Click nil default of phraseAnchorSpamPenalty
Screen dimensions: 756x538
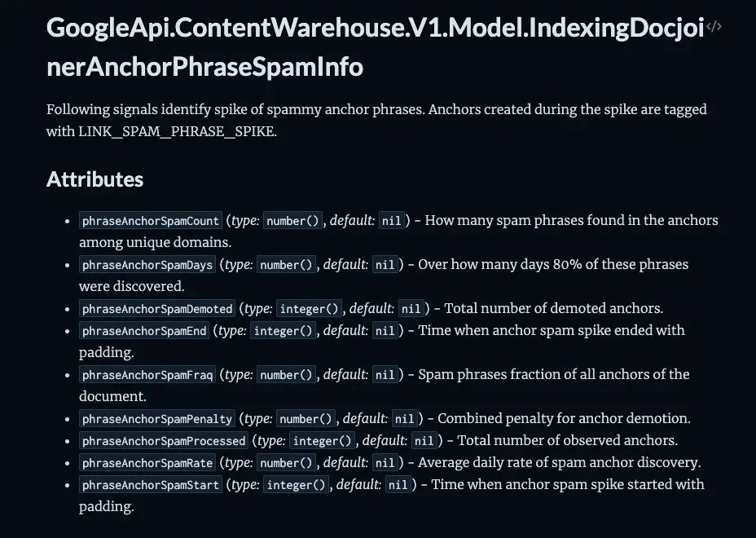click(x=405, y=418)
